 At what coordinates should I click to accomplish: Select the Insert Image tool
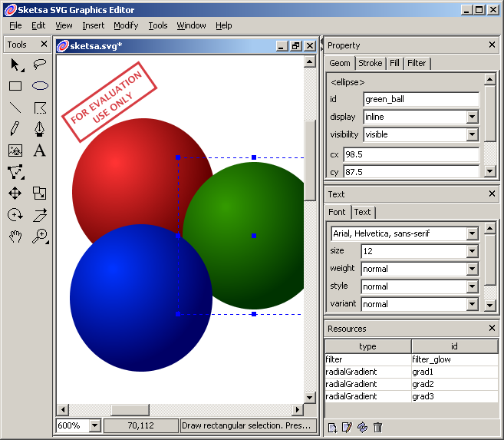coord(15,151)
